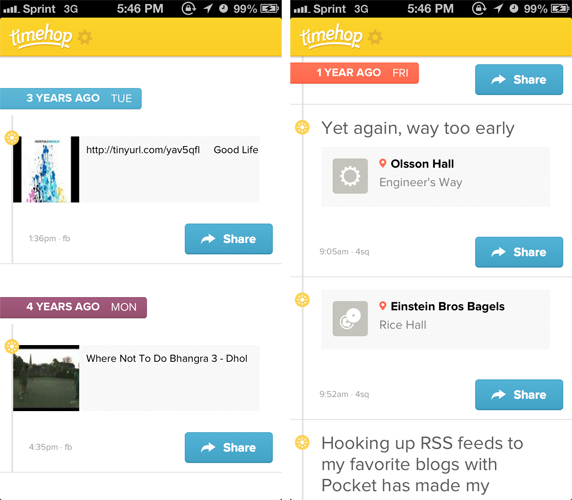
Task: Open settings gear beside right timehop logo
Action: [375, 37]
